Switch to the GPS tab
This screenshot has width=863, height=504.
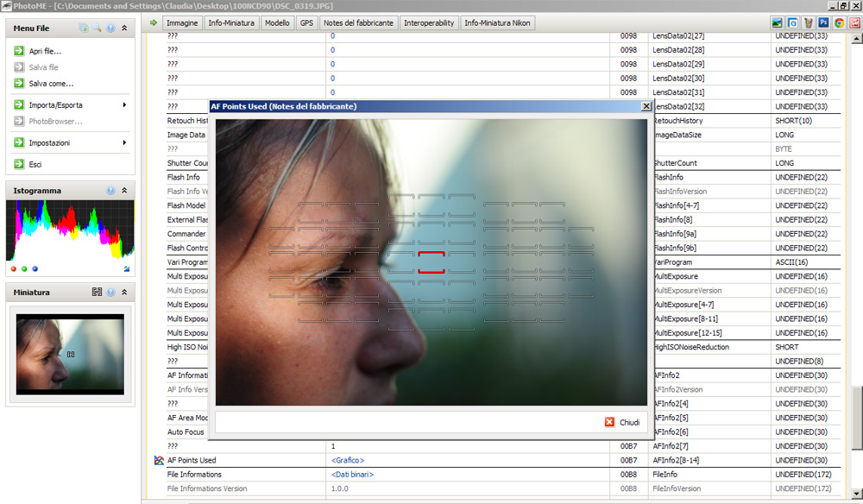tap(306, 23)
